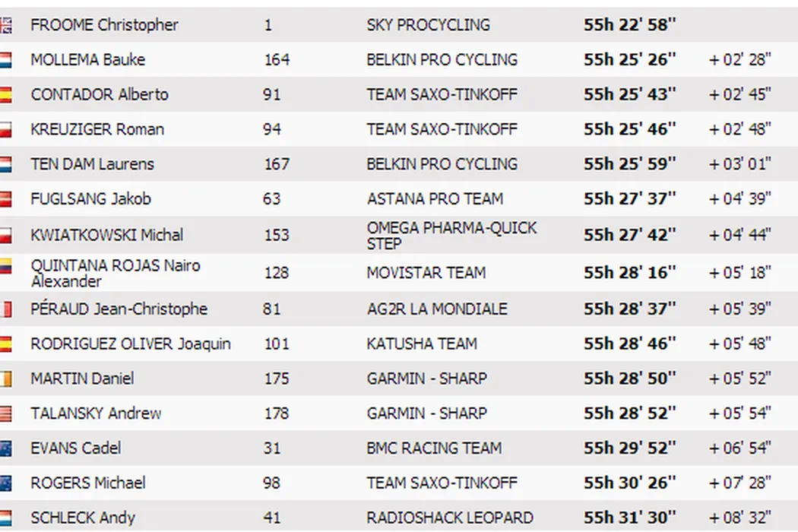Screen dimensions: 798x532
Task: Click the American flag next to TALANSKY Andrew
Action: 6,413
